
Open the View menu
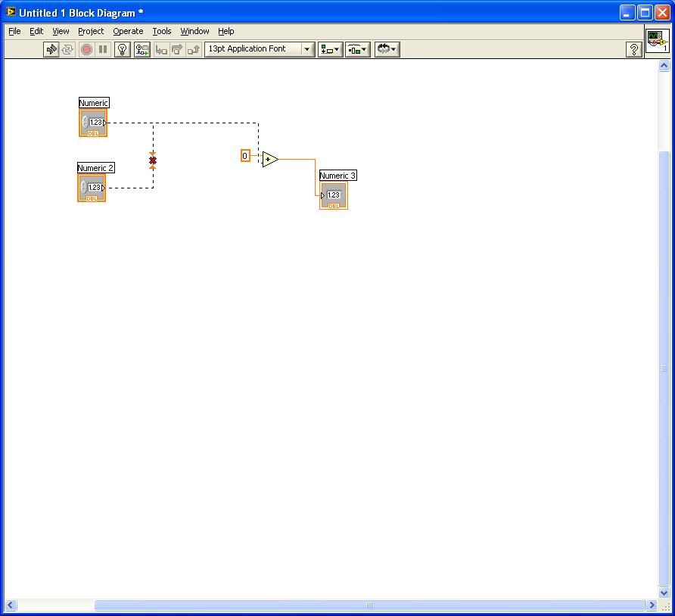(61, 31)
